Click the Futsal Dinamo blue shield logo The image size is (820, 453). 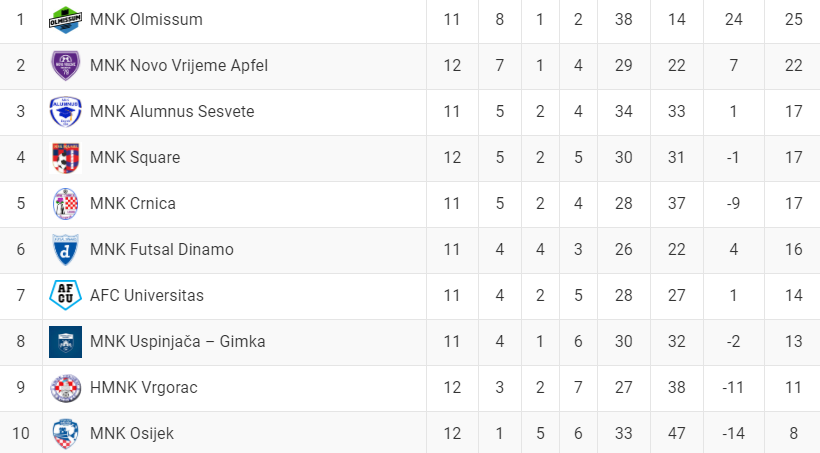tap(65, 250)
